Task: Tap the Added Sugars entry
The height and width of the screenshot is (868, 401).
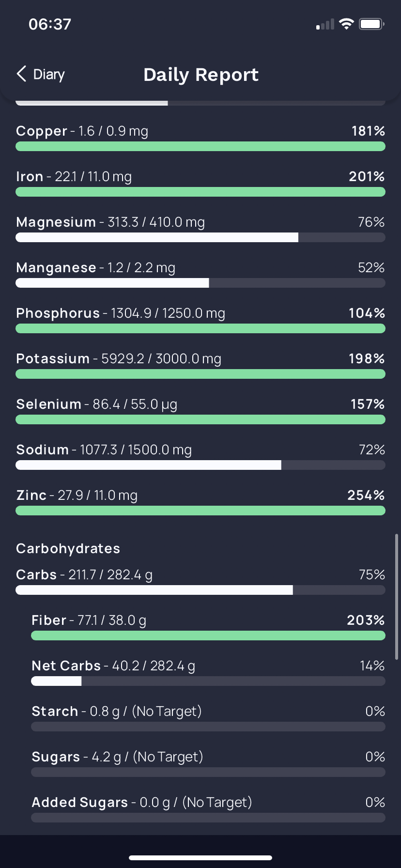Action: pyautogui.click(x=208, y=809)
